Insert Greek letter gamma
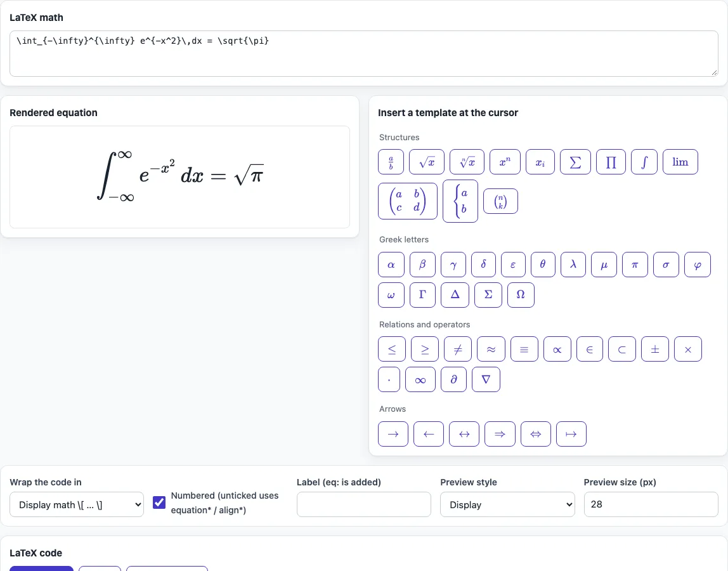Image resolution: width=728 pixels, height=571 pixels. (453, 265)
